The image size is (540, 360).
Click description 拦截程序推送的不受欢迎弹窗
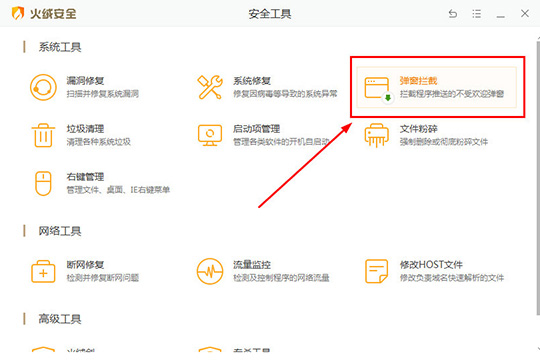pyautogui.click(x=452, y=94)
